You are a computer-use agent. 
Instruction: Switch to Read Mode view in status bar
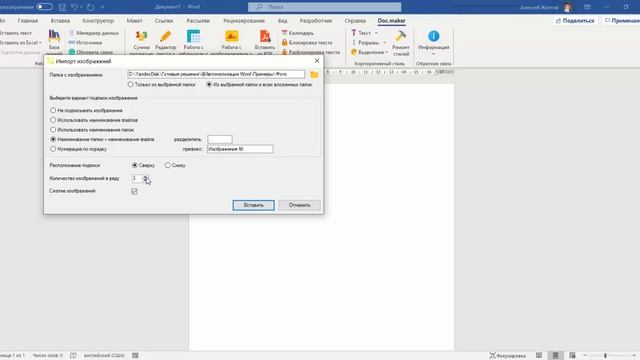point(539,356)
